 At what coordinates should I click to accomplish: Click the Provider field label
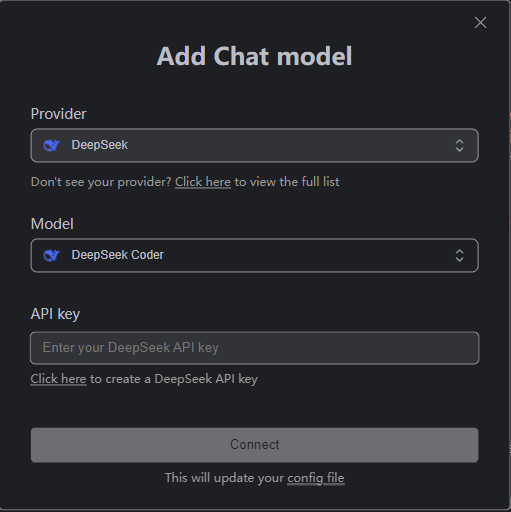coord(58,114)
